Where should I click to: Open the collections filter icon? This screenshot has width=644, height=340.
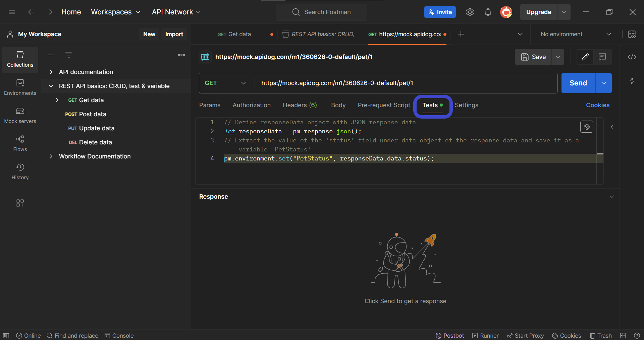click(x=69, y=55)
